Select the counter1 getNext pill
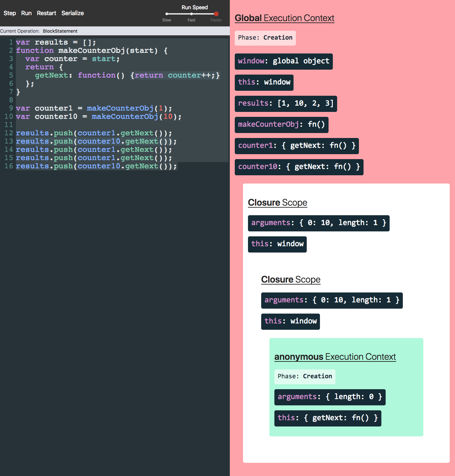This screenshot has width=455, height=476. pos(296,146)
